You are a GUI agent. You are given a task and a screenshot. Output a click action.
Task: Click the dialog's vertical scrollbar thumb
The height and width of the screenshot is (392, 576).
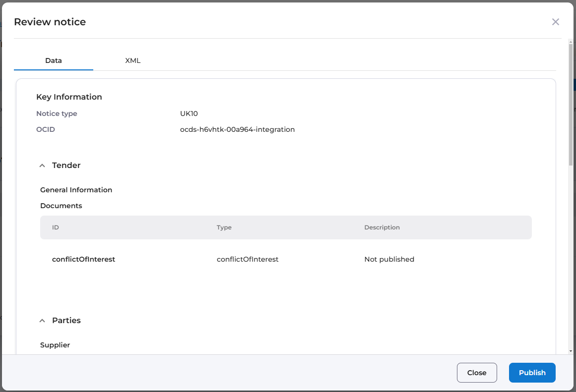point(571,104)
